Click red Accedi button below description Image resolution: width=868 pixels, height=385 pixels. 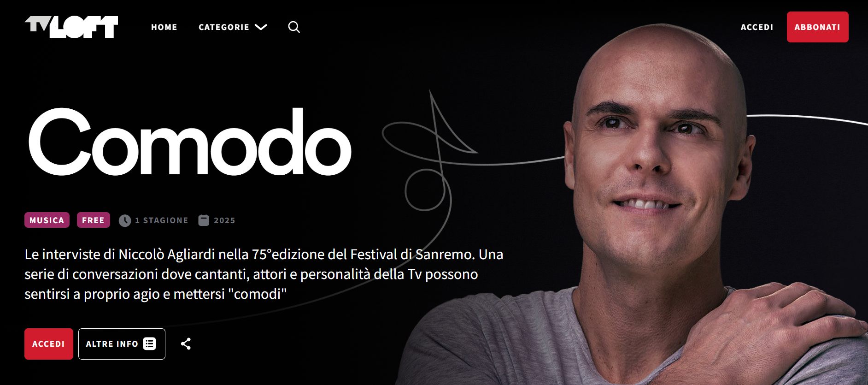click(49, 344)
